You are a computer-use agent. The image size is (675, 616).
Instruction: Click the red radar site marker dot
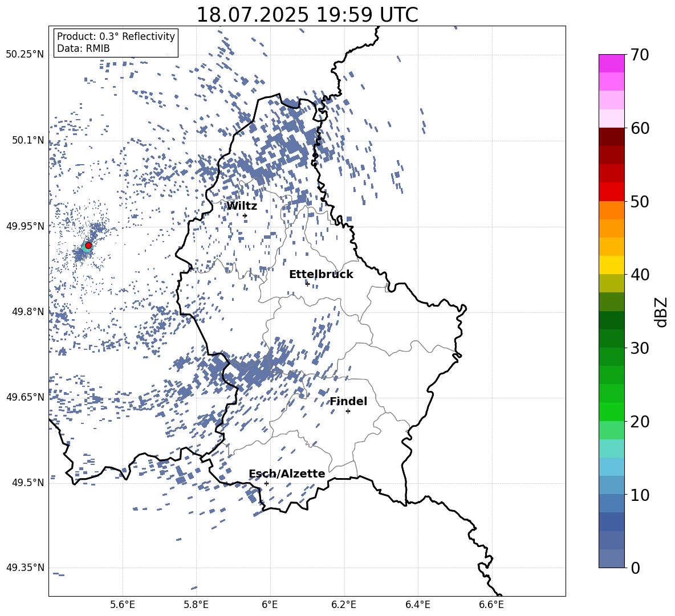(x=88, y=245)
